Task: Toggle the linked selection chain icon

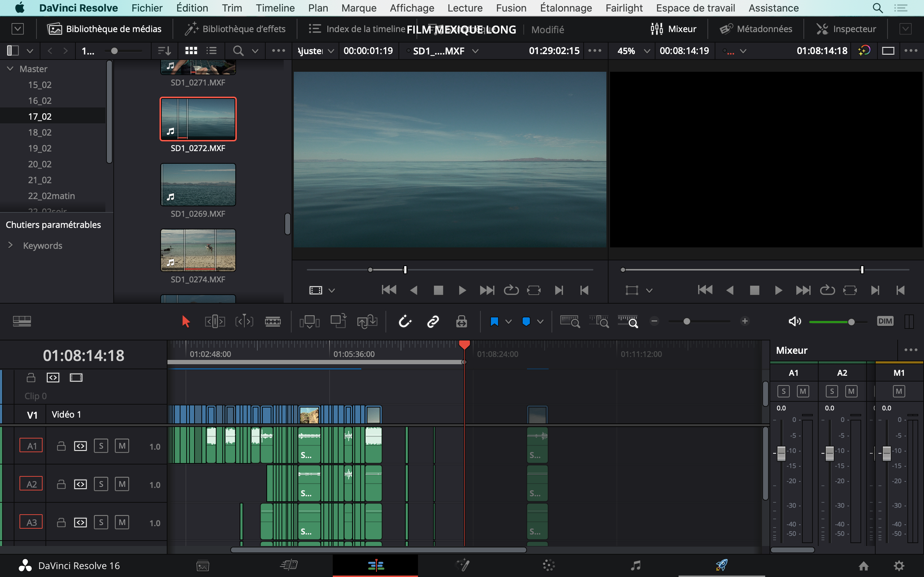Action: 433,321
